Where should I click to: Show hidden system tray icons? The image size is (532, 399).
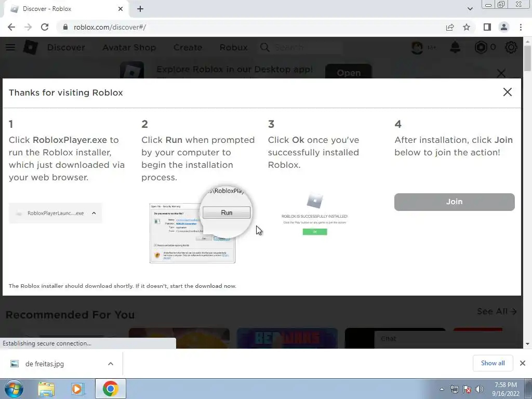pos(442,389)
